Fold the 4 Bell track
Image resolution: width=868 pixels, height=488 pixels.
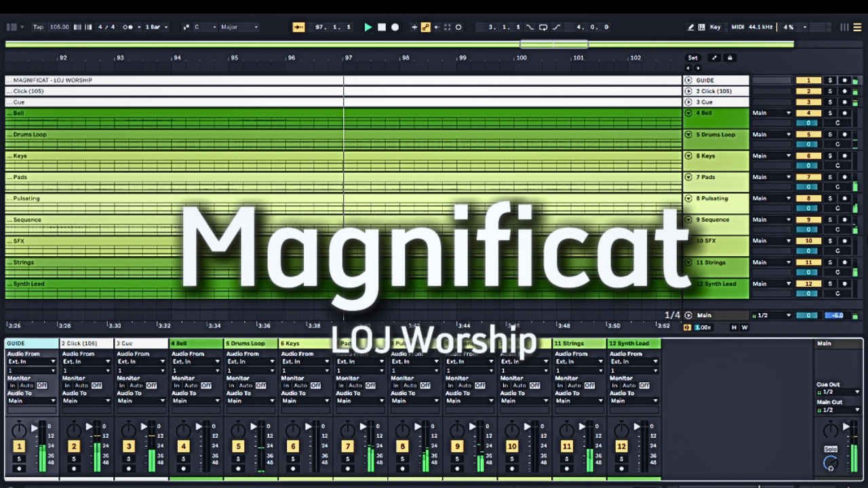[x=688, y=113]
